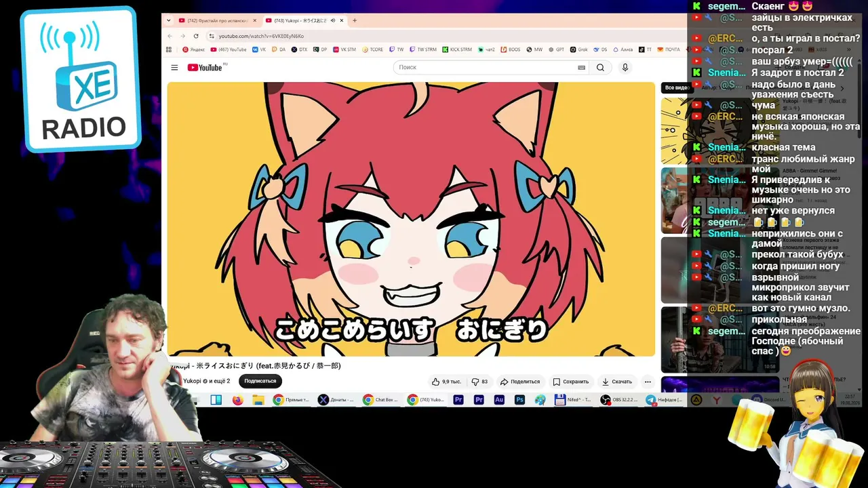Open the VK bookmark
The height and width of the screenshot is (488, 868).
point(259,49)
